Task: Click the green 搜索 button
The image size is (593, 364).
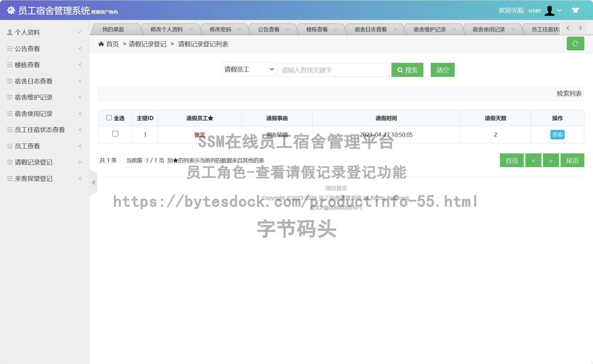Action: click(407, 70)
